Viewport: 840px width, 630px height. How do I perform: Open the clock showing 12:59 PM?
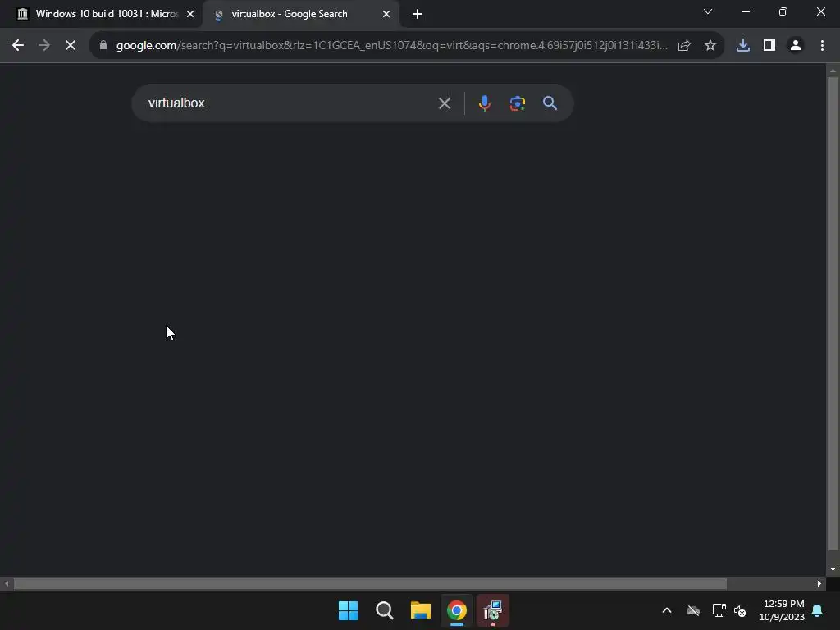coord(782,610)
